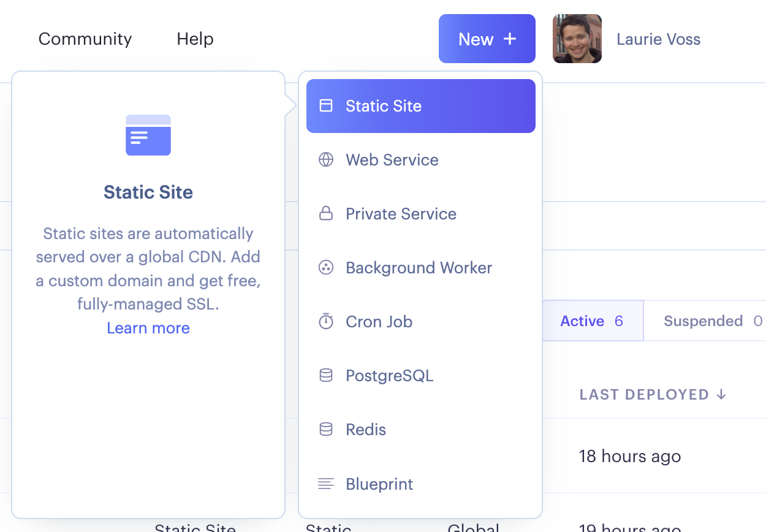The width and height of the screenshot is (766, 532).
Task: Sort by Last Deployed column arrow
Action: [x=721, y=395]
